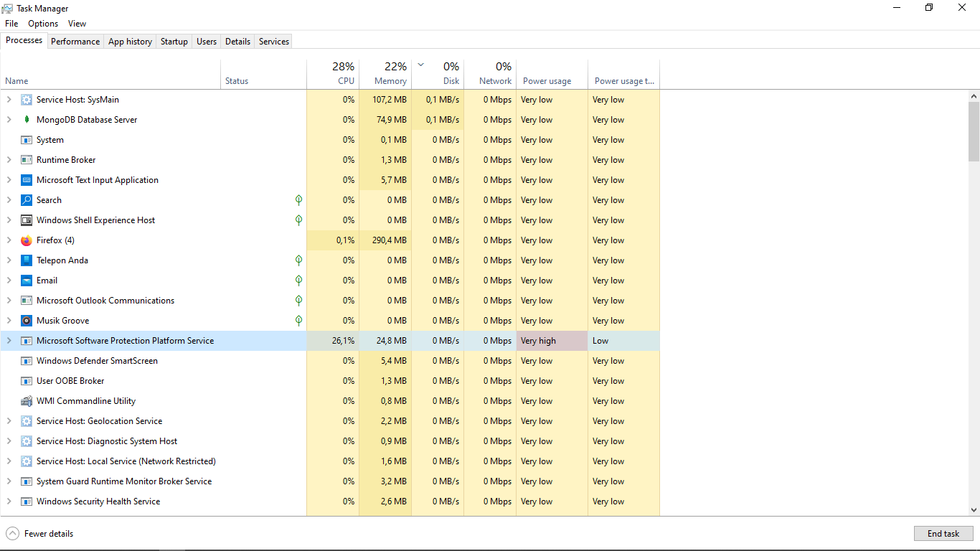The image size is (980, 551).
Task: Expand the Runtime Broker process group
Action: point(9,160)
